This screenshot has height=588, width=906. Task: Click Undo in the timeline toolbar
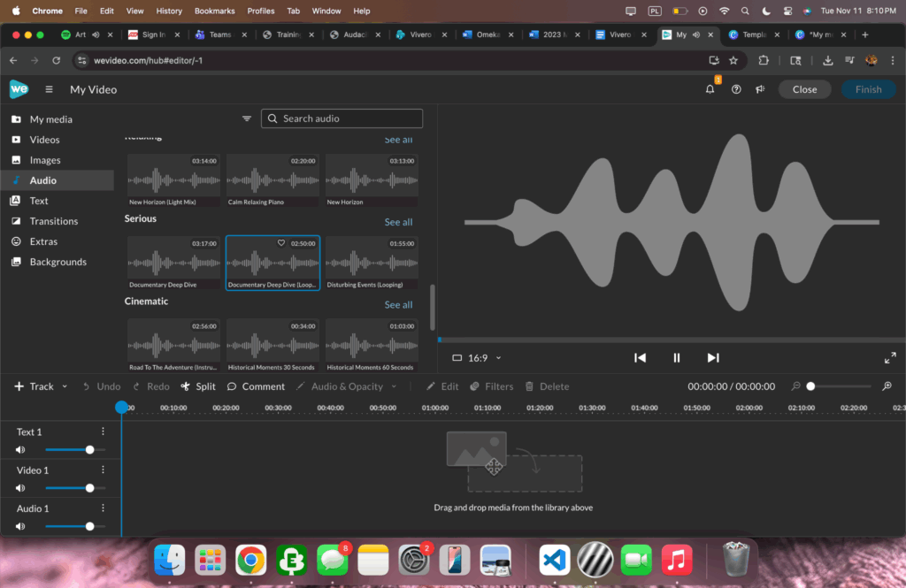click(x=102, y=386)
